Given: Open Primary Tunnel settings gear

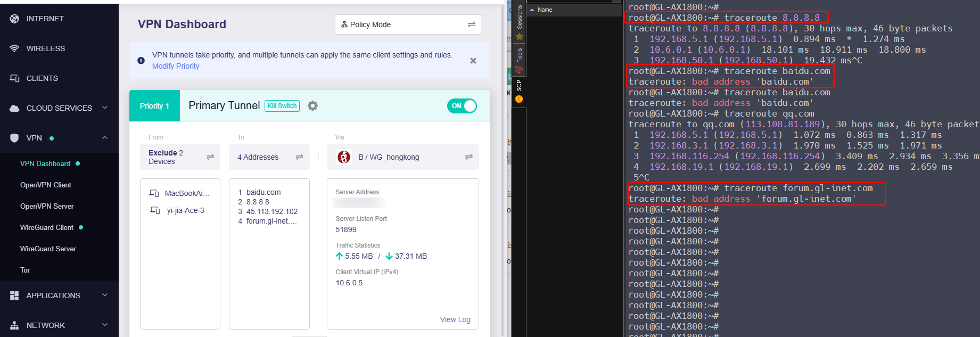Looking at the screenshot, I should (x=313, y=106).
